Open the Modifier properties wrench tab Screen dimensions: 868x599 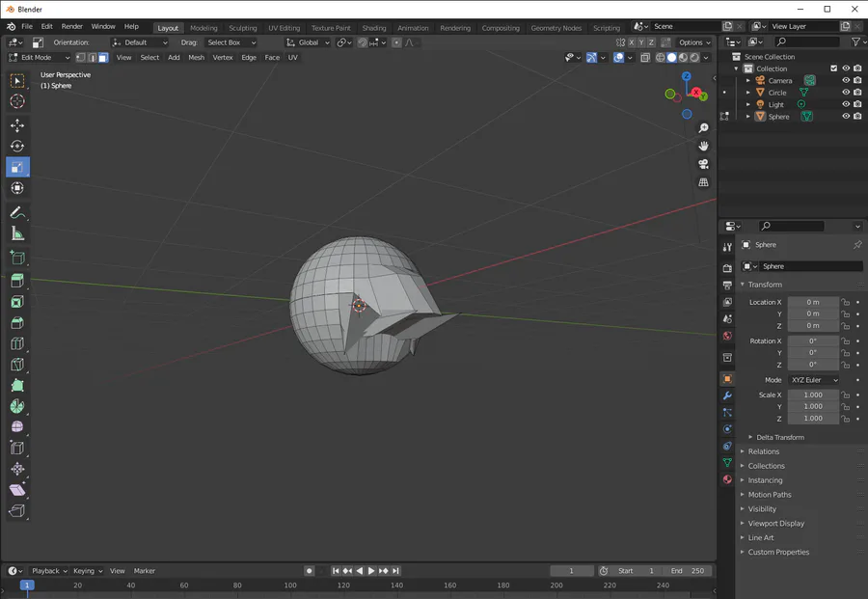[727, 395]
